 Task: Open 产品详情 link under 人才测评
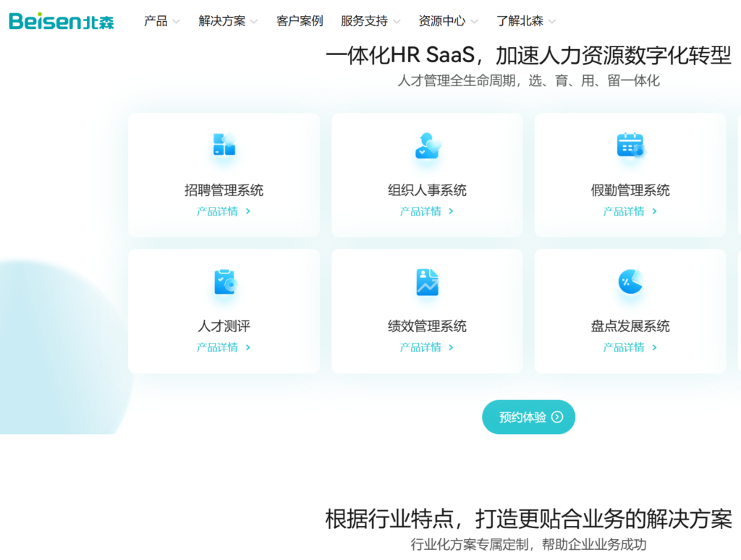[224, 347]
